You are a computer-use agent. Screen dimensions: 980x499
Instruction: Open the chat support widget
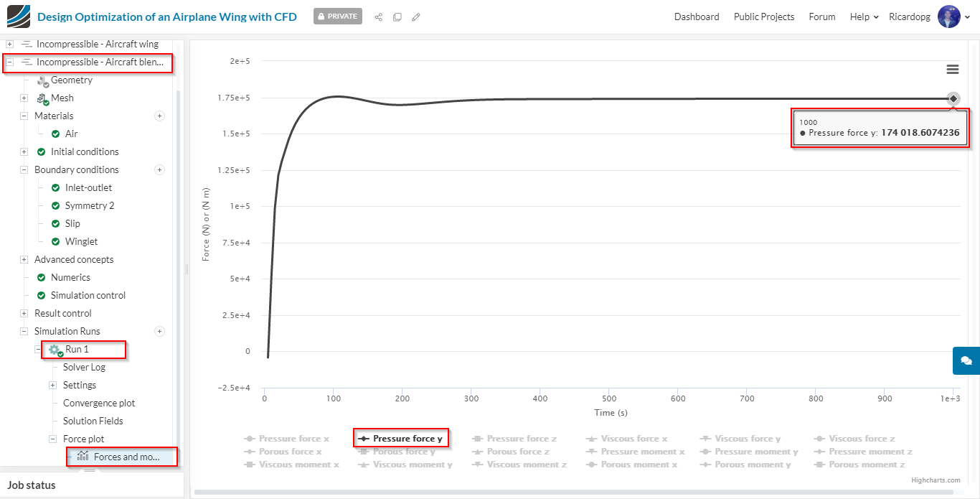tap(966, 360)
